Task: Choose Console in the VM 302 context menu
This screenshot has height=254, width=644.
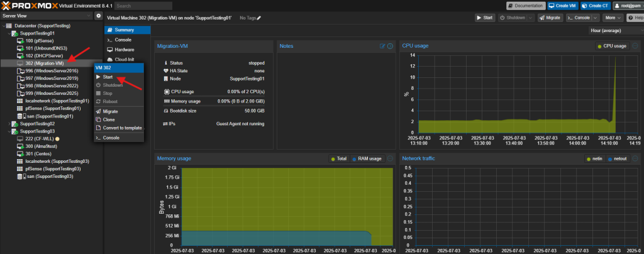Action: tap(119, 138)
